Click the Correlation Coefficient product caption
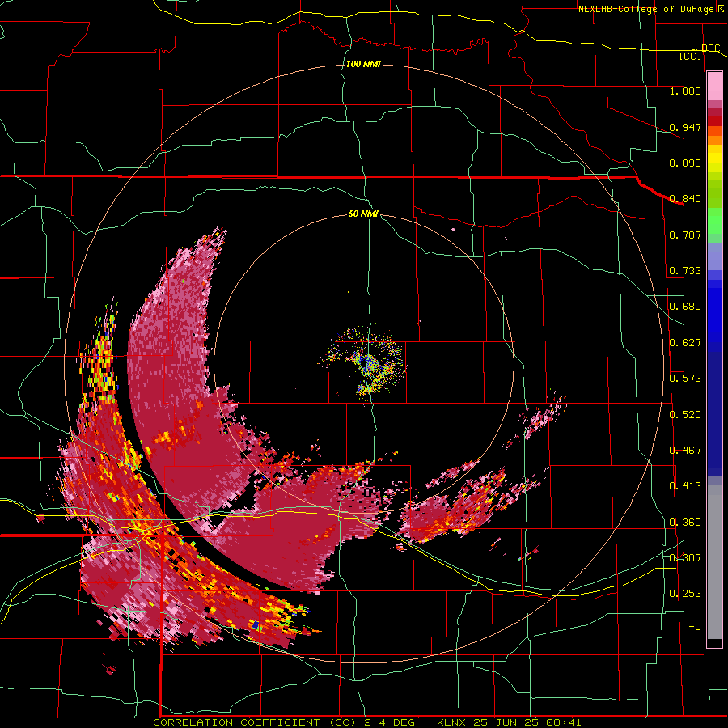Screen dimensions: 728x728 point(366,722)
